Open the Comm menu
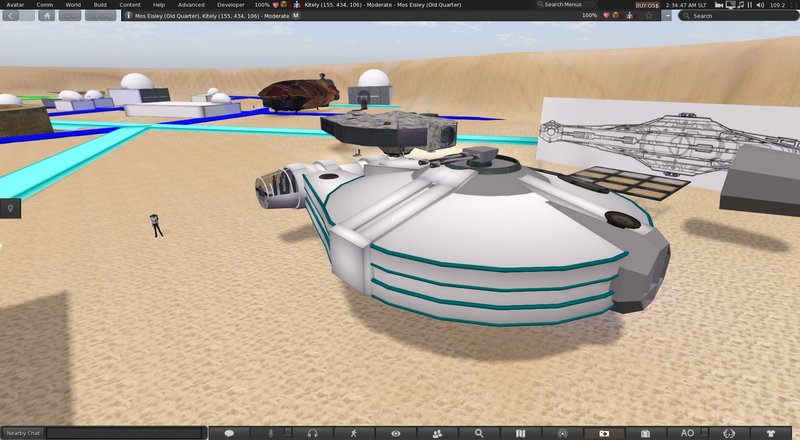800x440 pixels. tap(44, 5)
